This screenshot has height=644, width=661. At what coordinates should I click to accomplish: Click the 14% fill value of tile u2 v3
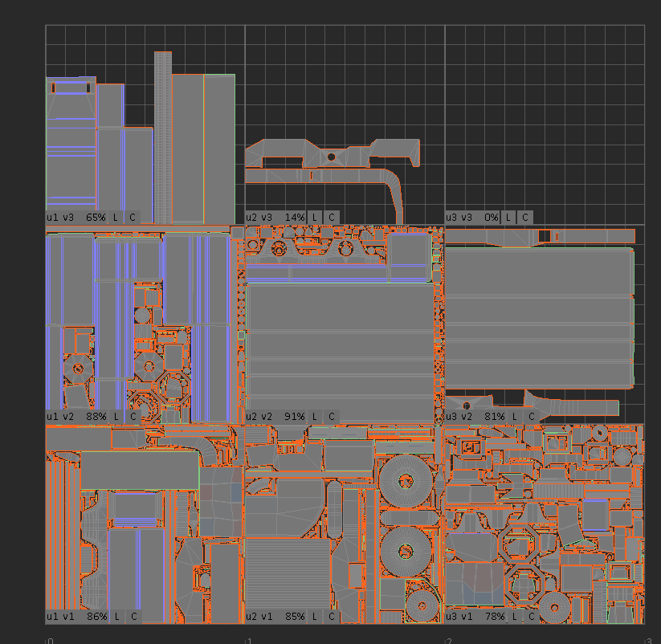295,218
